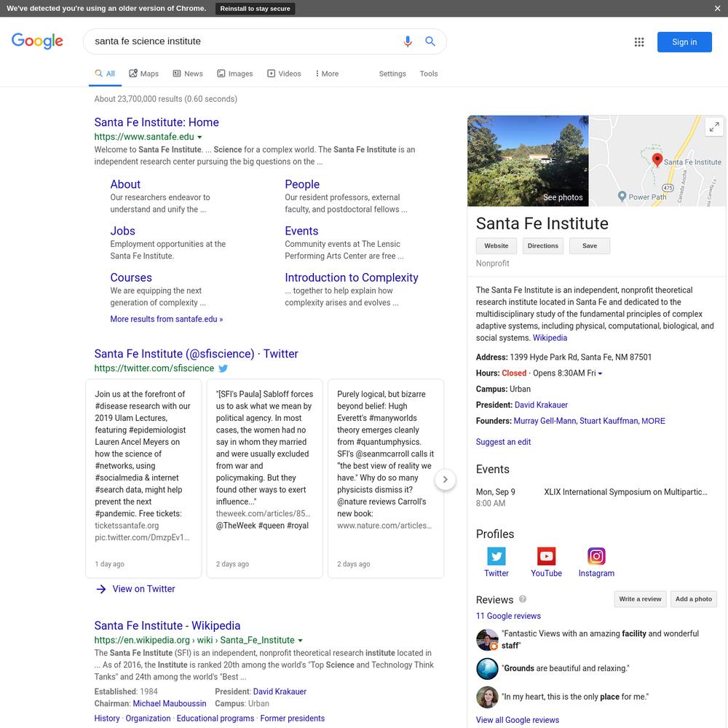Click the Power Path map marker
This screenshot has width=728, height=728.
(622, 197)
